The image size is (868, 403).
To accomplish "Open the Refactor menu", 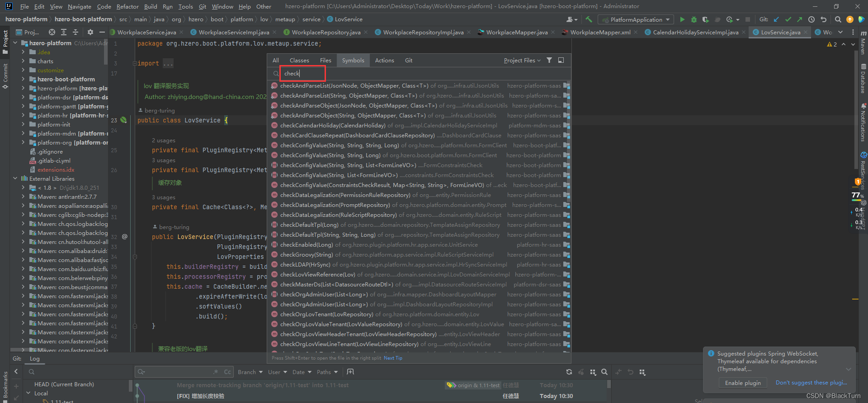I will coord(127,6).
